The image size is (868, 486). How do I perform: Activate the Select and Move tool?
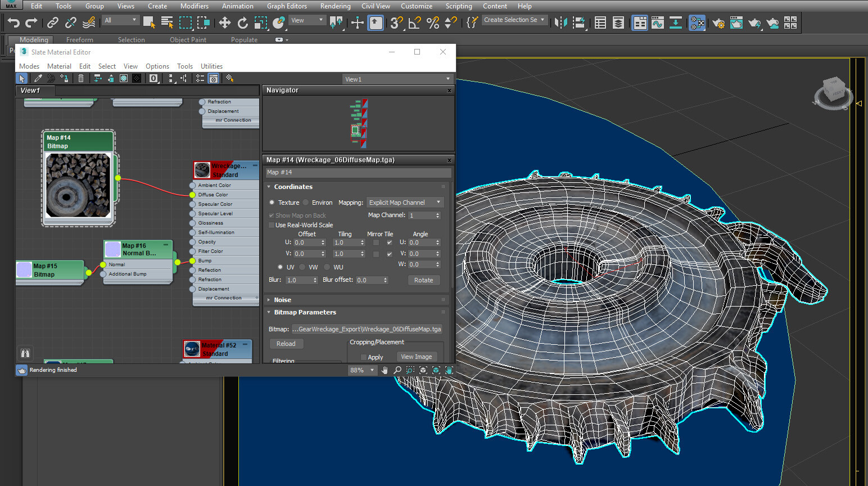pyautogui.click(x=224, y=22)
